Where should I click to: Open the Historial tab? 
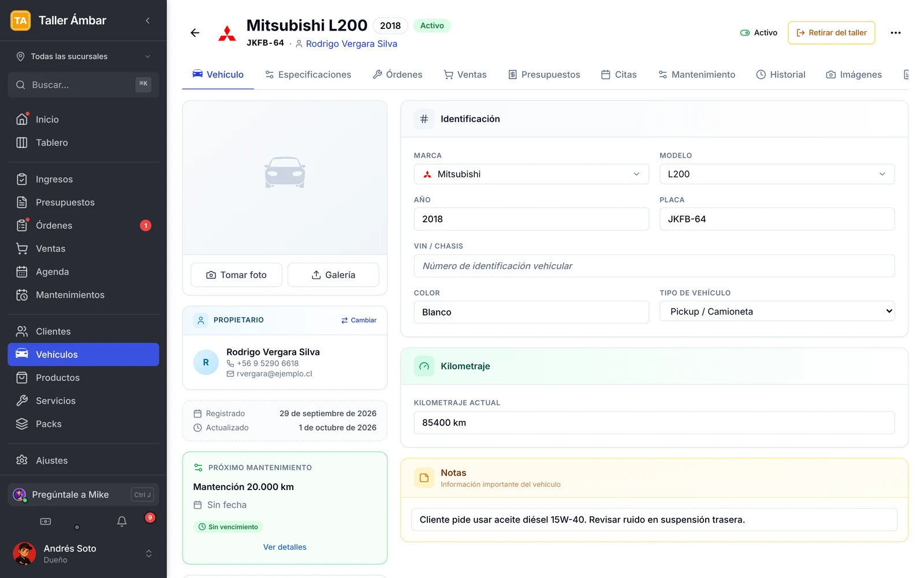coord(781,75)
